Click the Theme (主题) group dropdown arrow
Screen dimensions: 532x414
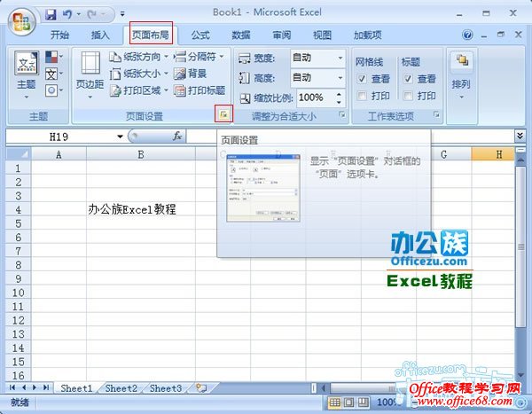26,98
